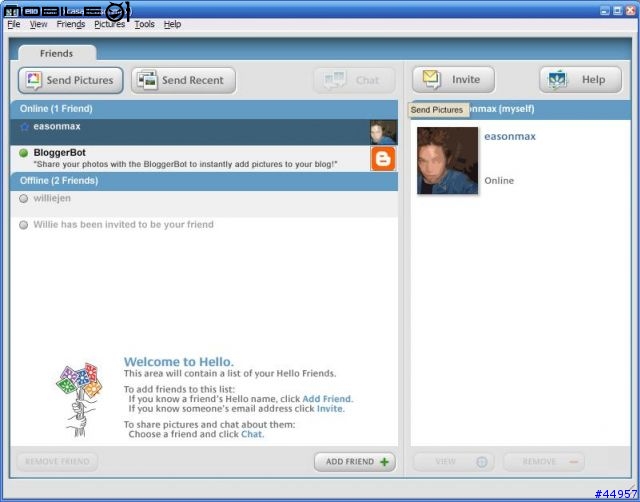This screenshot has width=640, height=502.
Task: Click the ADD FRIEND button
Action: [355, 462]
